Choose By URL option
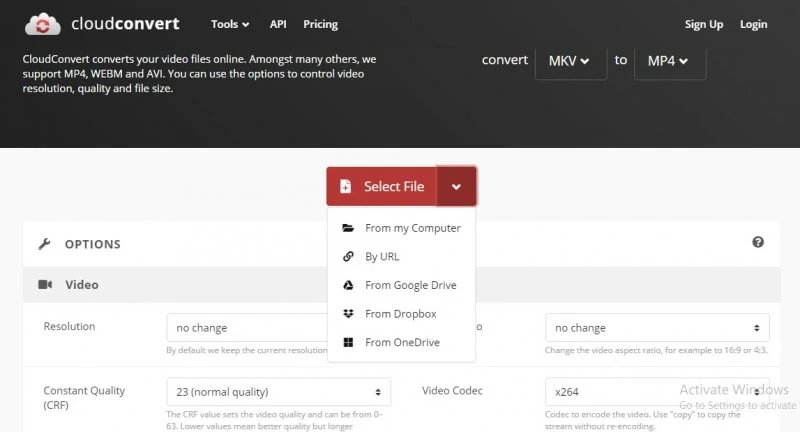The height and width of the screenshot is (432, 800). pyautogui.click(x=402, y=257)
